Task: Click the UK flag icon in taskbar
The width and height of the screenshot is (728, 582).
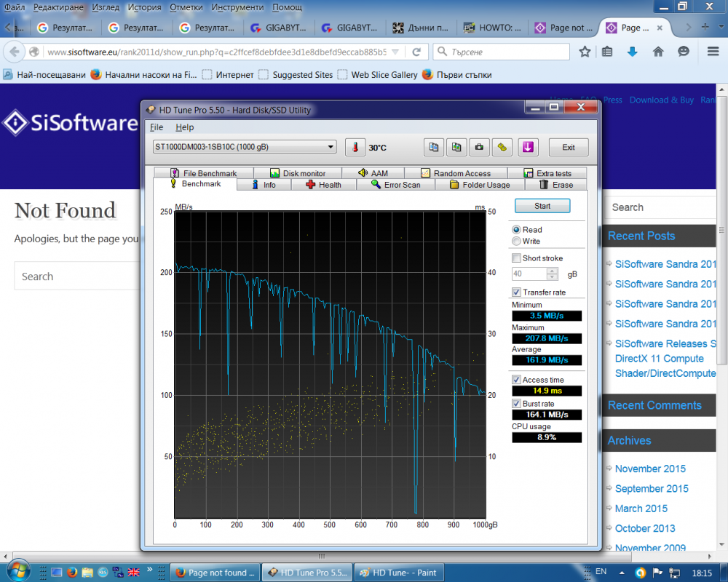Action: (x=134, y=573)
